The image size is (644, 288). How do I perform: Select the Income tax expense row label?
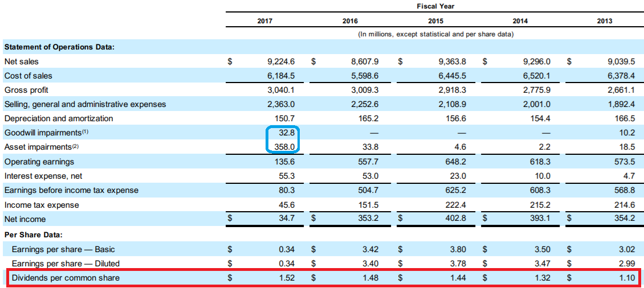pos(42,205)
